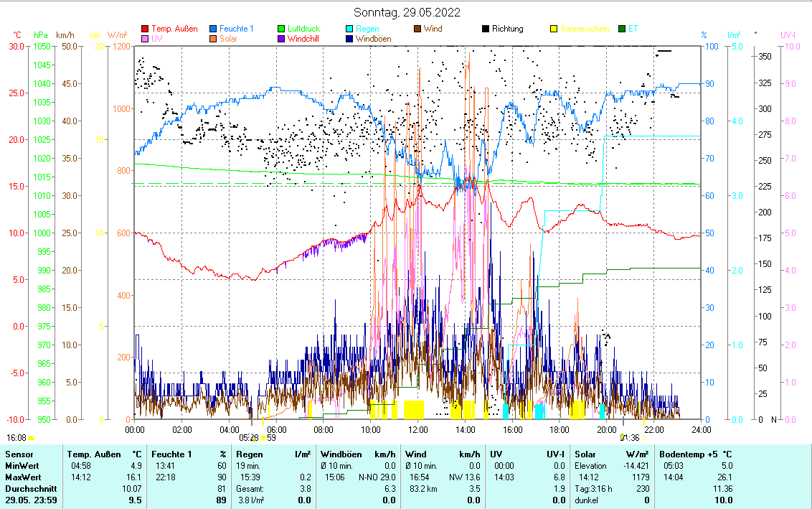The image size is (812, 509).
Task: Click the purple Windchill legend swatch
Action: [x=281, y=39]
